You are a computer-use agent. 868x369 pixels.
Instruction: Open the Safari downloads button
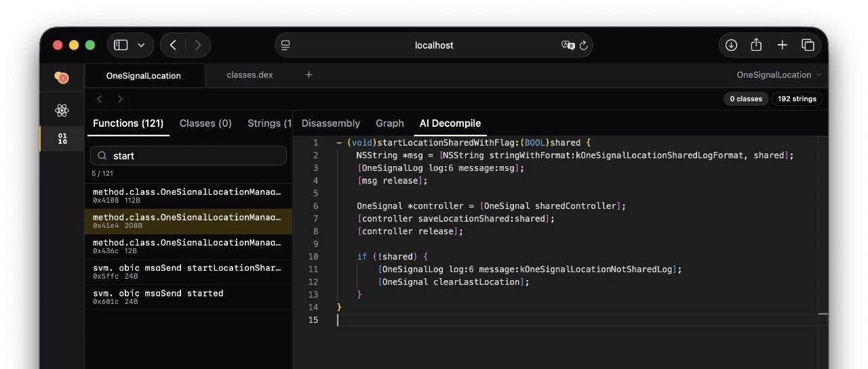coord(731,45)
